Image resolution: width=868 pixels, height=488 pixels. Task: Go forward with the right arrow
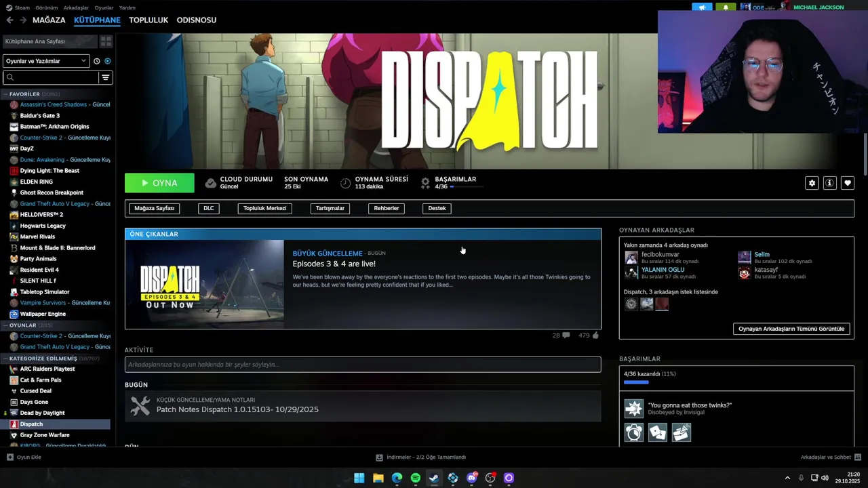click(23, 20)
